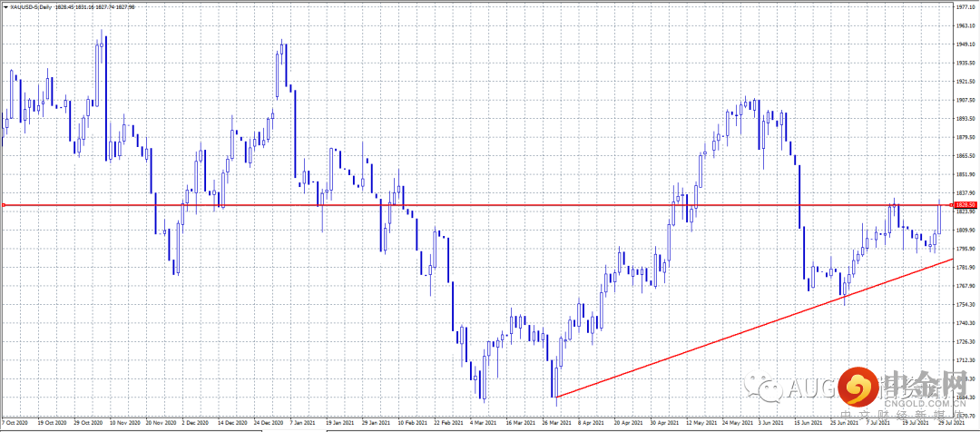Click the 1809.90 price scale label

[966, 230]
